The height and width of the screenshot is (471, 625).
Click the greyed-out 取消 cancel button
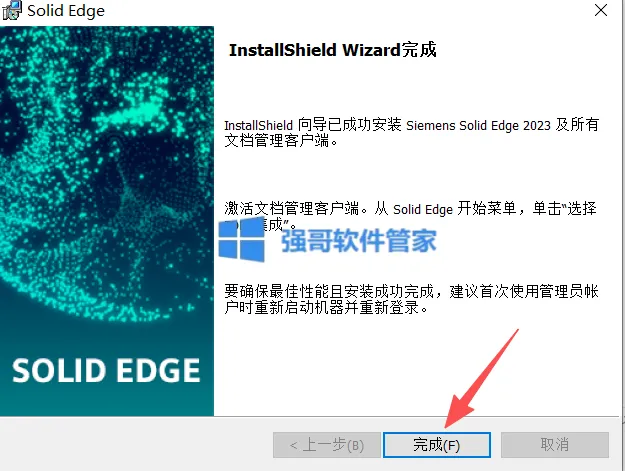click(x=554, y=445)
